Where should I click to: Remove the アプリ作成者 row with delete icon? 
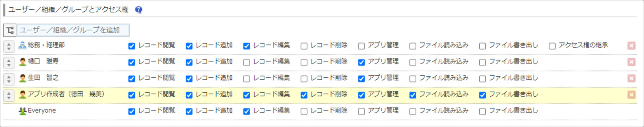[x=631, y=95]
